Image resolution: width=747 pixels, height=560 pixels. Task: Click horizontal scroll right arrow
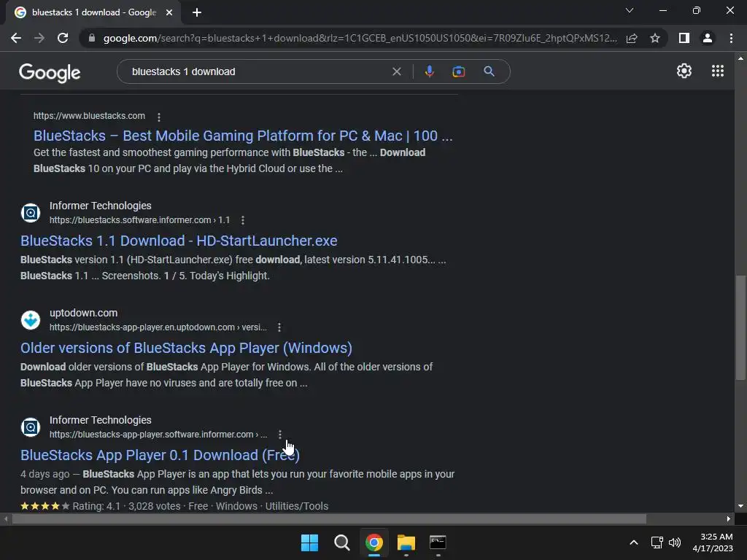point(729,519)
